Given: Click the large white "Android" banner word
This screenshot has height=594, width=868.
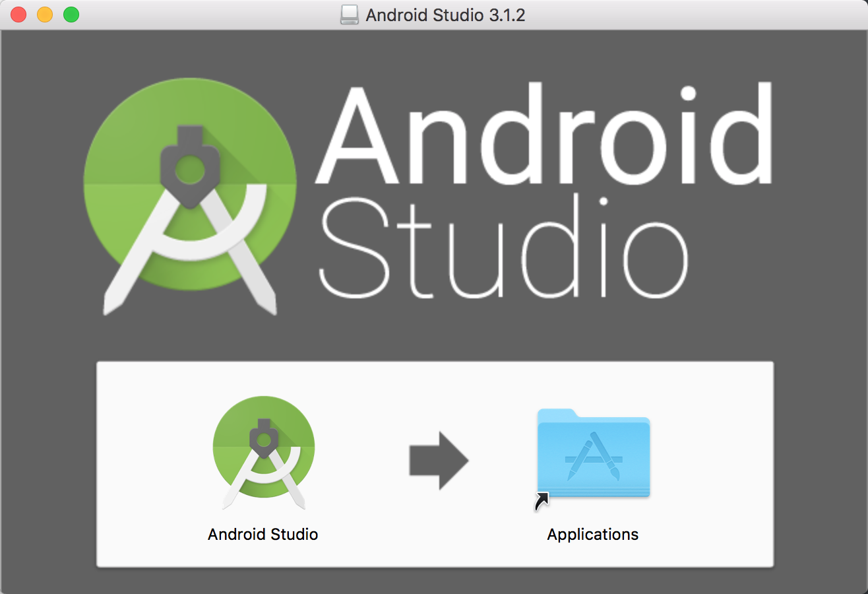Looking at the screenshot, I should (x=543, y=134).
